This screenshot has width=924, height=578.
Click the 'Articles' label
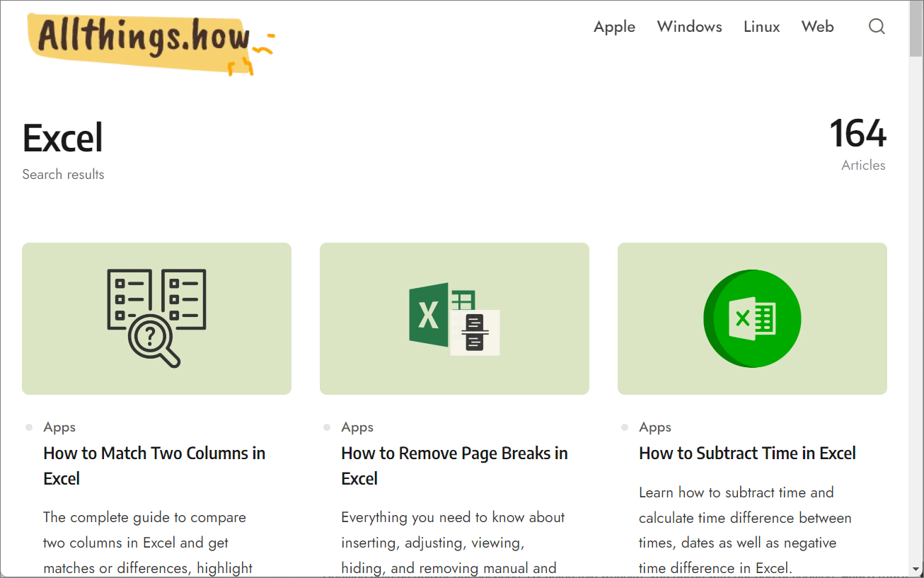click(x=863, y=166)
